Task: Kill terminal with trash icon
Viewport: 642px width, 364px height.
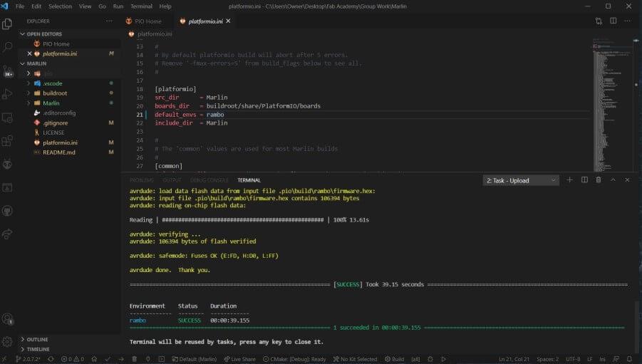Action: [x=599, y=180]
